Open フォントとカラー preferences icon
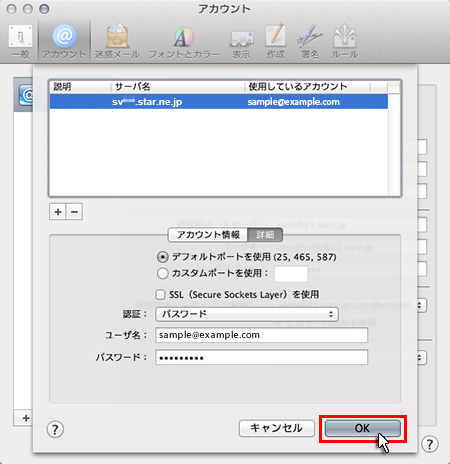 (184, 41)
